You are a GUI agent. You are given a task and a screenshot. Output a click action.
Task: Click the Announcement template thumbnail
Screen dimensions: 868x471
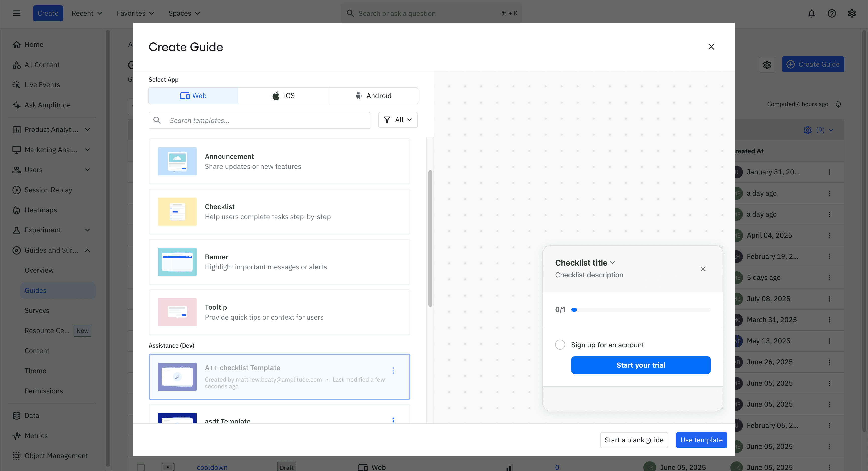177,161
